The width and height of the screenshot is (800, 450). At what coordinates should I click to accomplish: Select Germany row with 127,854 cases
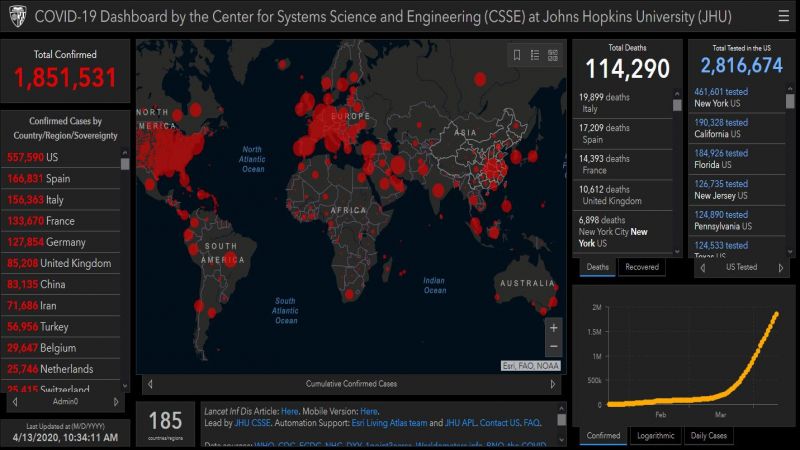click(x=61, y=242)
